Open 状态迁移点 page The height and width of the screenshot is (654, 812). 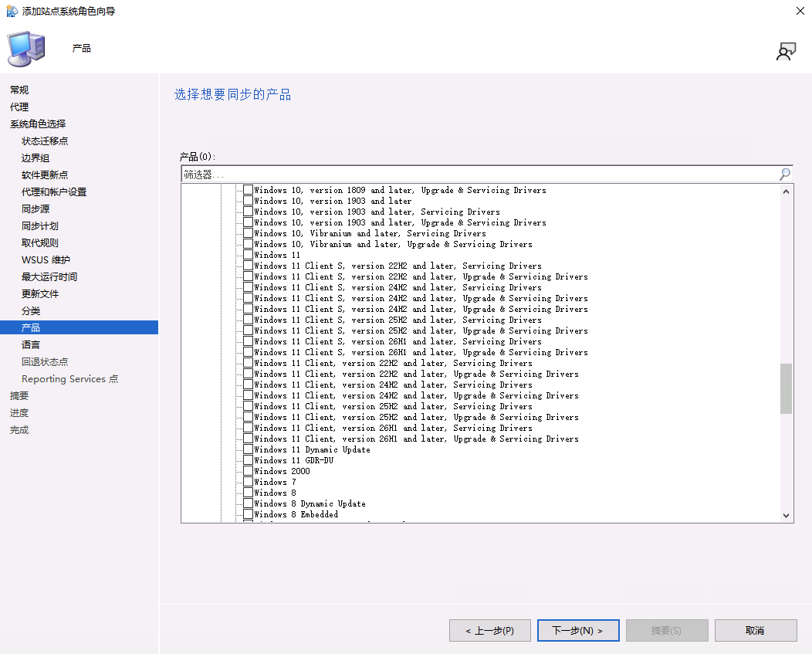point(45,141)
